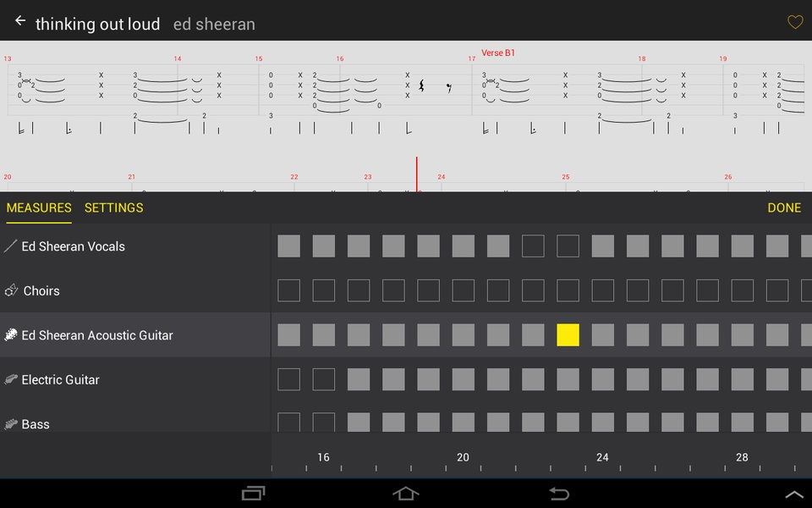
Task: Select the Ed Sheeran Vocals track
Action: point(135,246)
